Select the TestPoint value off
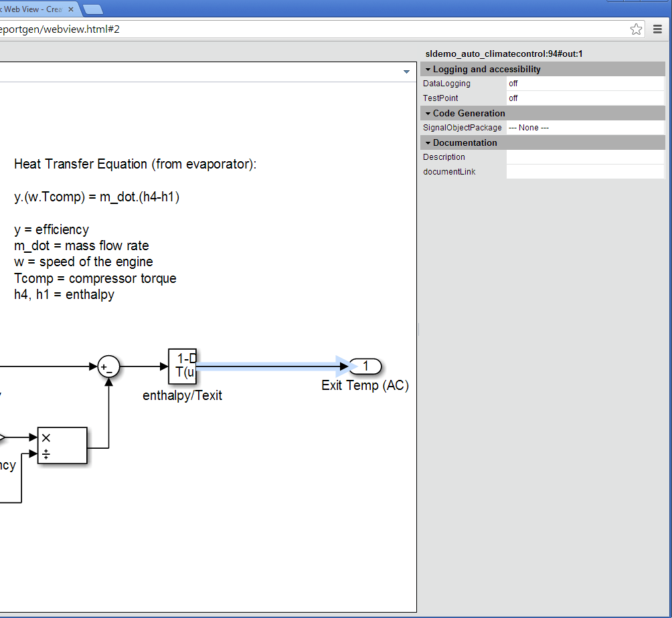The image size is (672, 618). tap(585, 98)
